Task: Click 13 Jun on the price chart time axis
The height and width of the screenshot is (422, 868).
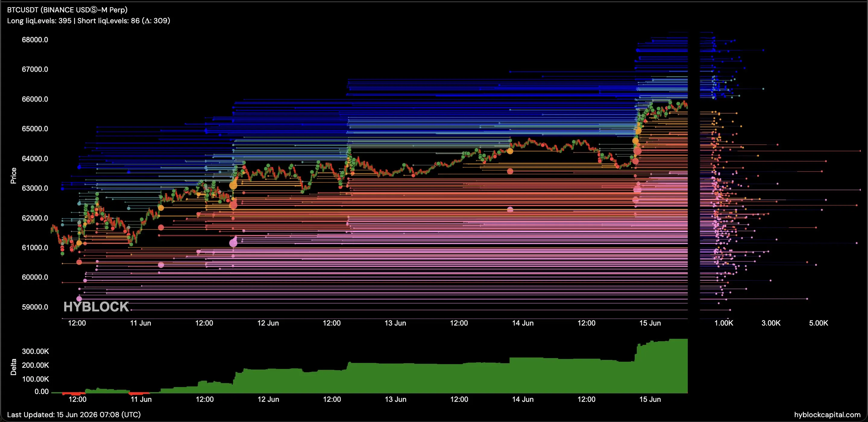Action: [x=395, y=323]
